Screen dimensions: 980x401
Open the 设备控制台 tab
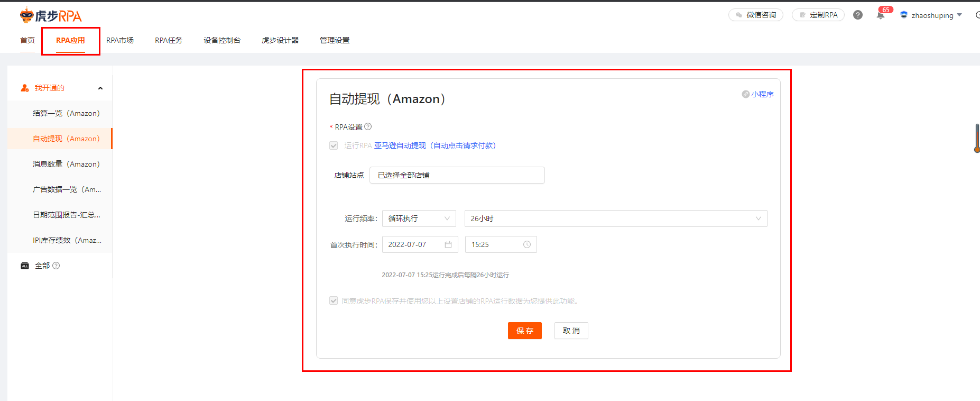coord(222,40)
